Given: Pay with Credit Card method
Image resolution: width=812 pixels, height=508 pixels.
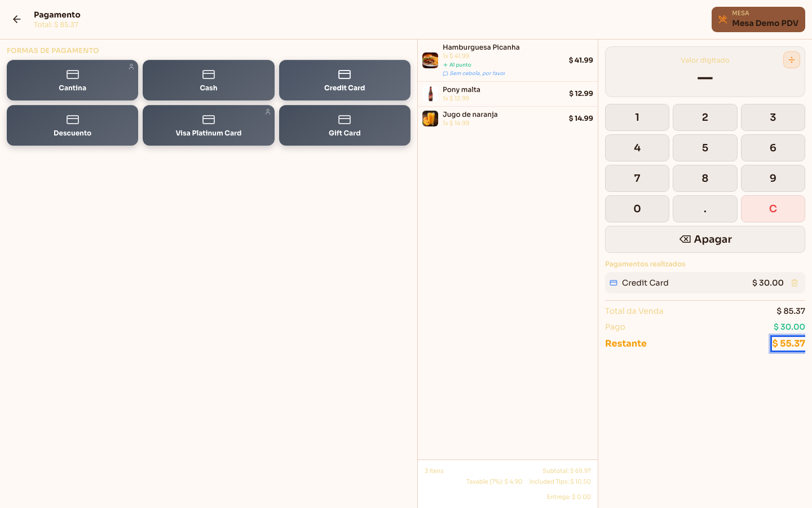Looking at the screenshot, I should 345,80.
